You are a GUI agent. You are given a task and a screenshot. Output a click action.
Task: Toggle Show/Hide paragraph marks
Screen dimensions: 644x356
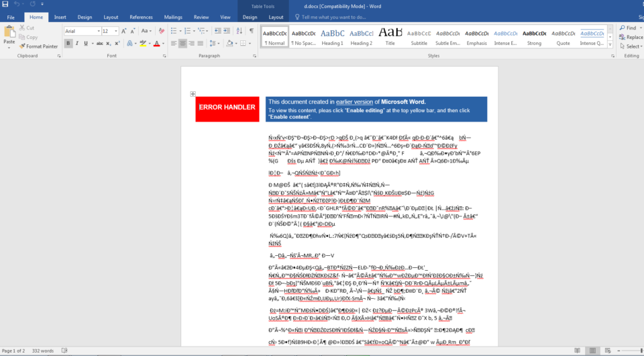(251, 31)
